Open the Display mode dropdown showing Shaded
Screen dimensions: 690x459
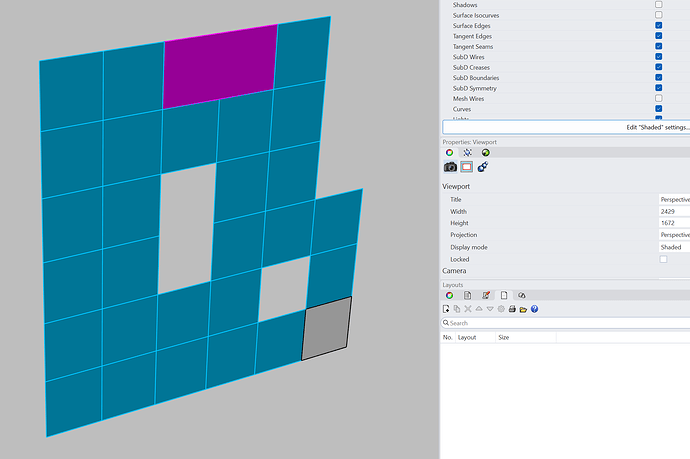coord(674,247)
